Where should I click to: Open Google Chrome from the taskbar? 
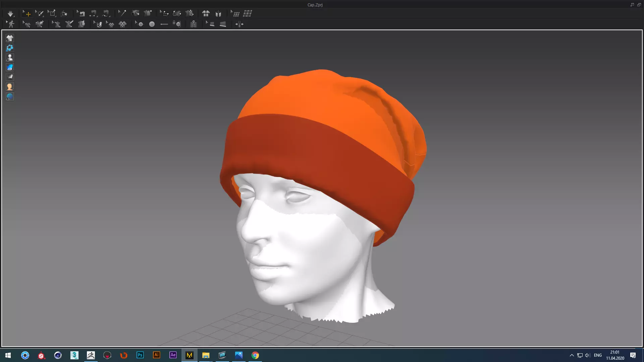click(x=255, y=355)
